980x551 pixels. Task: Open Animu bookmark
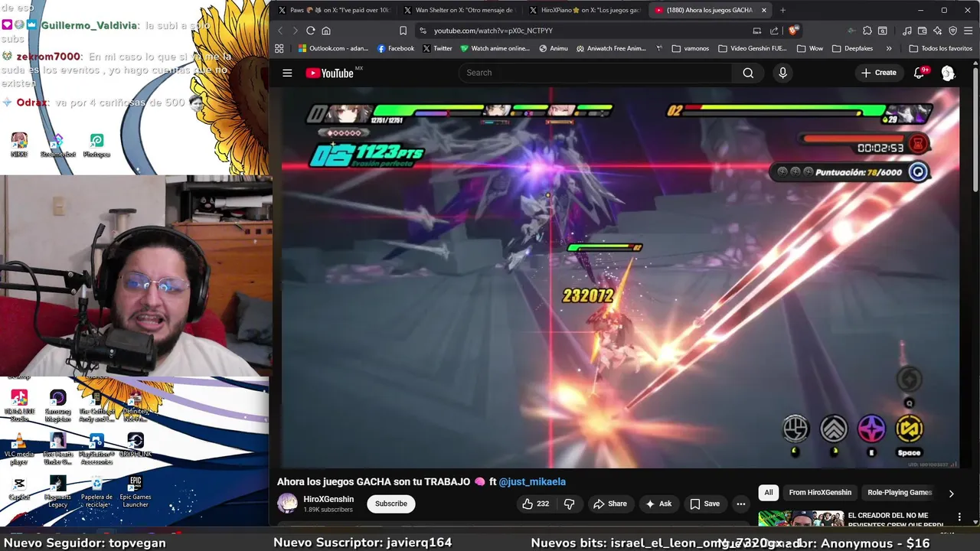pyautogui.click(x=554, y=48)
